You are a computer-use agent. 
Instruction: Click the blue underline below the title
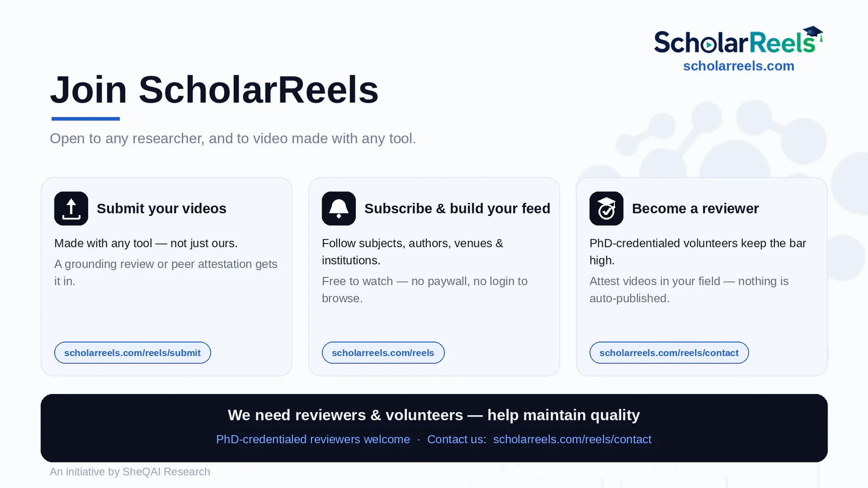[x=85, y=119]
